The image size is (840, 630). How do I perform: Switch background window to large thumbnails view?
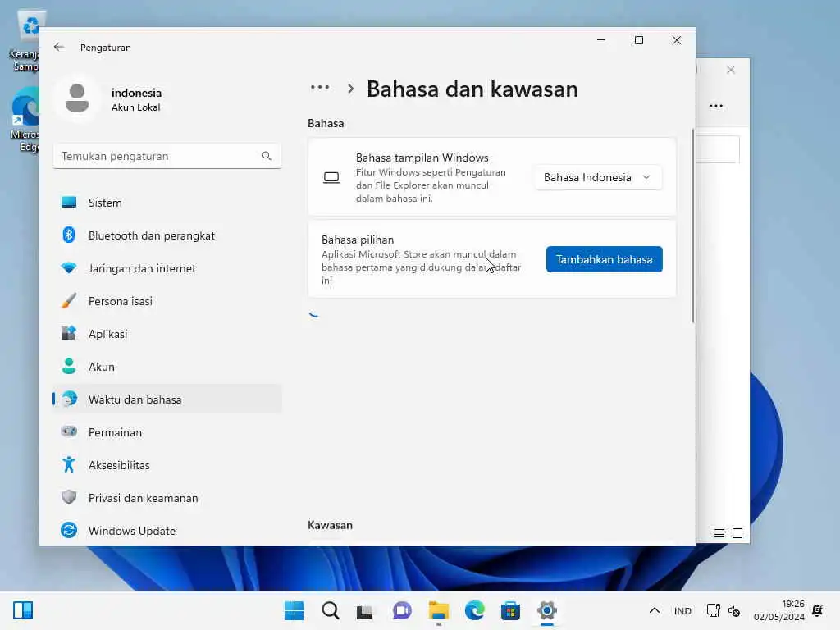[x=737, y=533]
